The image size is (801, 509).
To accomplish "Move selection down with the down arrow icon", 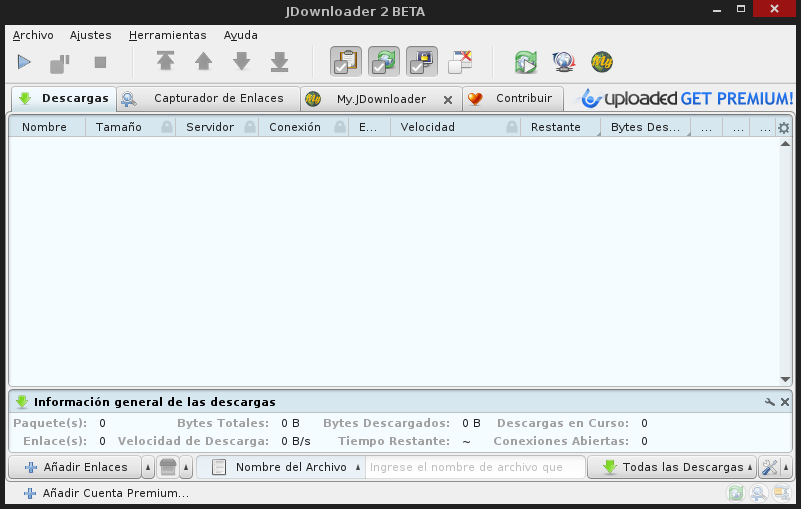I will (x=242, y=61).
